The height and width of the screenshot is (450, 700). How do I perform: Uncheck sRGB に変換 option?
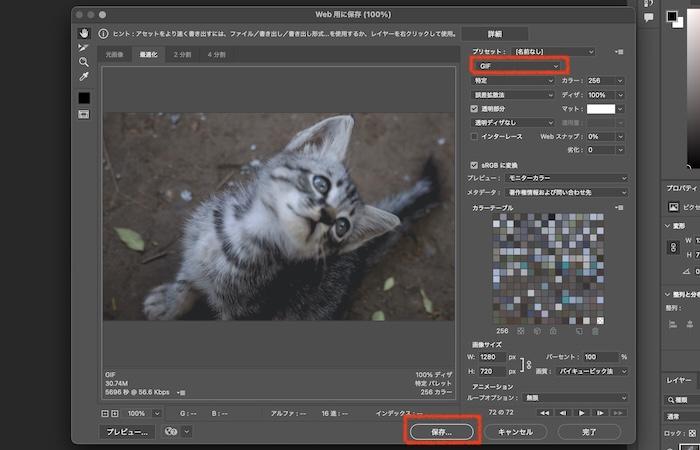click(475, 165)
